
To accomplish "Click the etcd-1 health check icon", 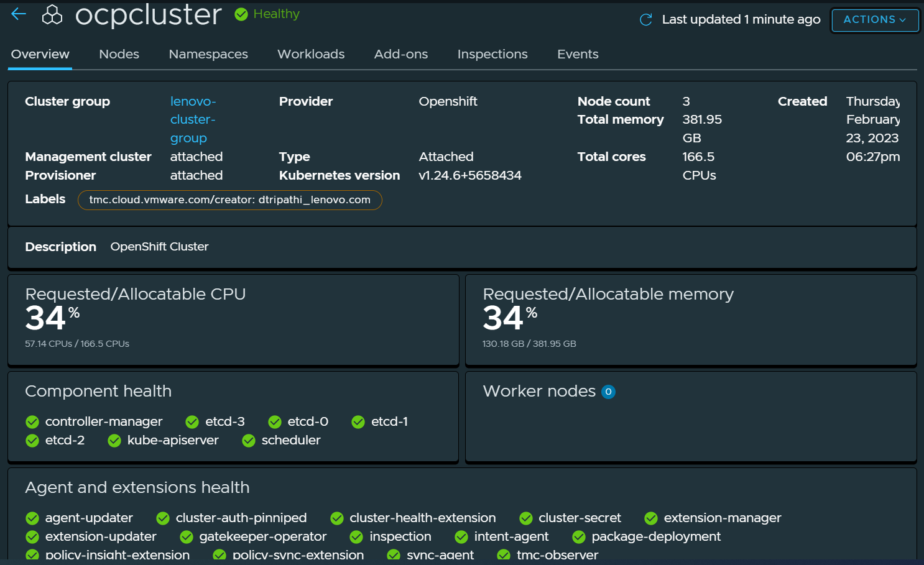I will coord(358,422).
